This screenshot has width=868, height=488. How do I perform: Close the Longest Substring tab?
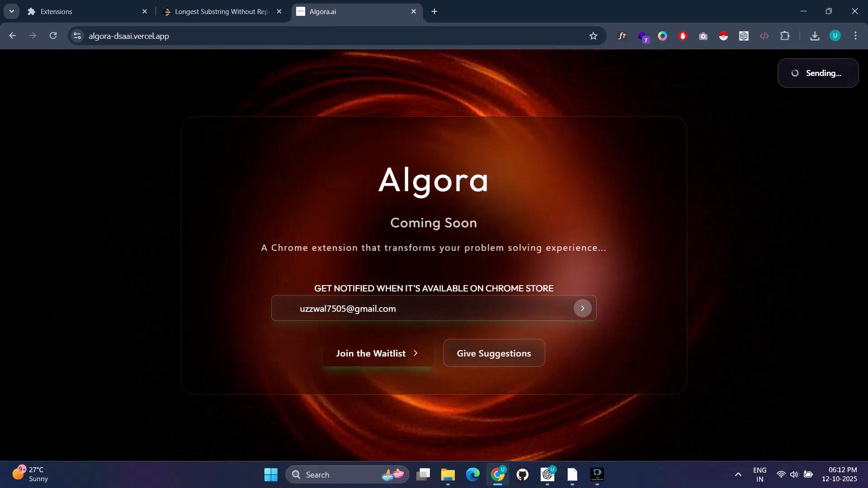point(279,11)
